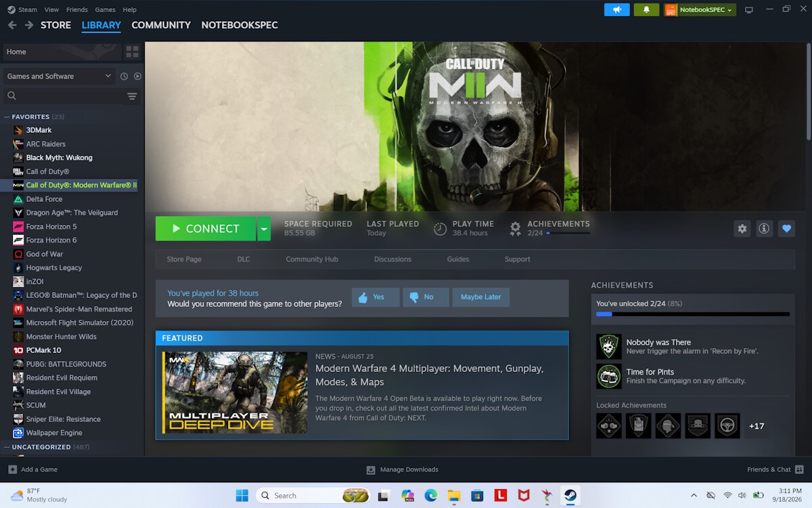Click the Big Picture mode monitor icon
Screen dimensions: 812x508
[748, 9]
